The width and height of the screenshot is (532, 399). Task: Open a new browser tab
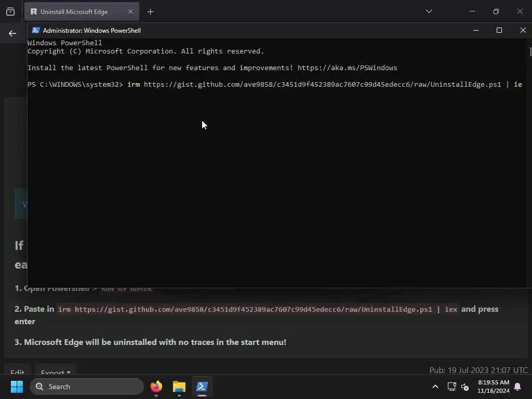[x=150, y=12]
